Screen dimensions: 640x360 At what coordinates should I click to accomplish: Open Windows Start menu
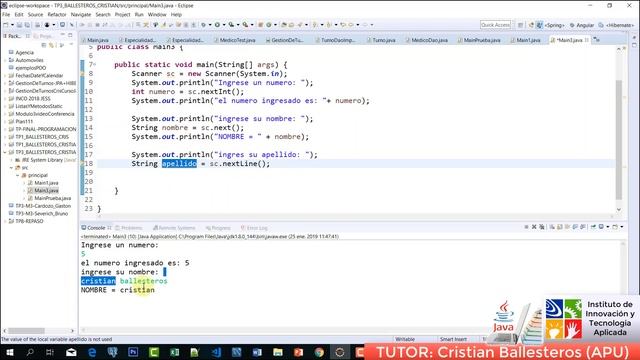9,352
